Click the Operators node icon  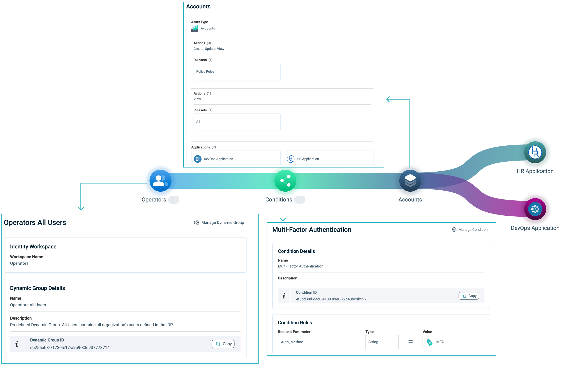tap(160, 181)
